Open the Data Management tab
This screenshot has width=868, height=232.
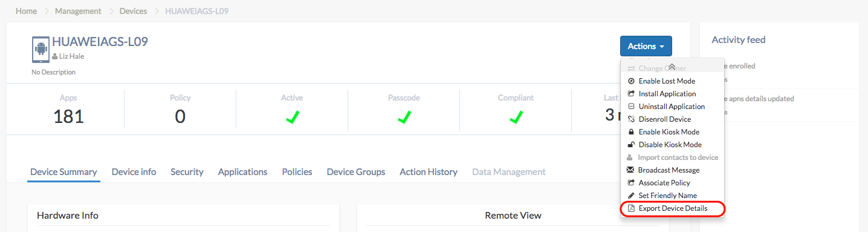coord(509,172)
